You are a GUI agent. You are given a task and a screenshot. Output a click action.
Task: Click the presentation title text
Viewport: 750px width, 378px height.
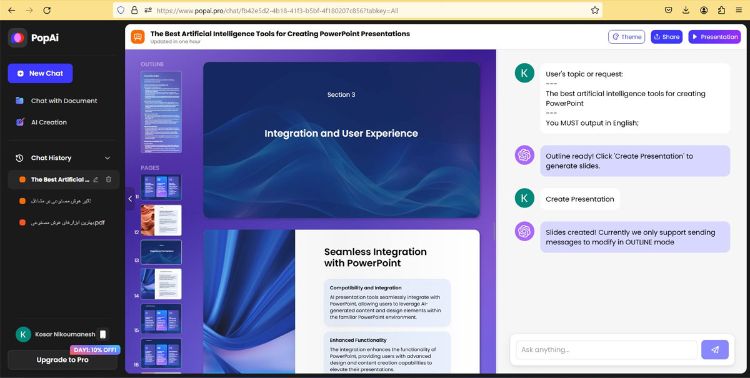[280, 34]
